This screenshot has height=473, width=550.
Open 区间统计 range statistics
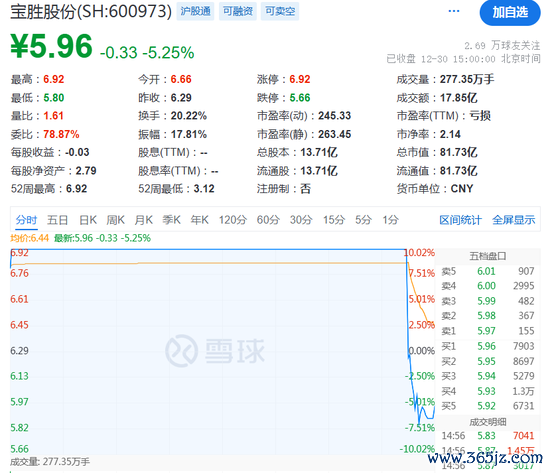[x=460, y=220]
